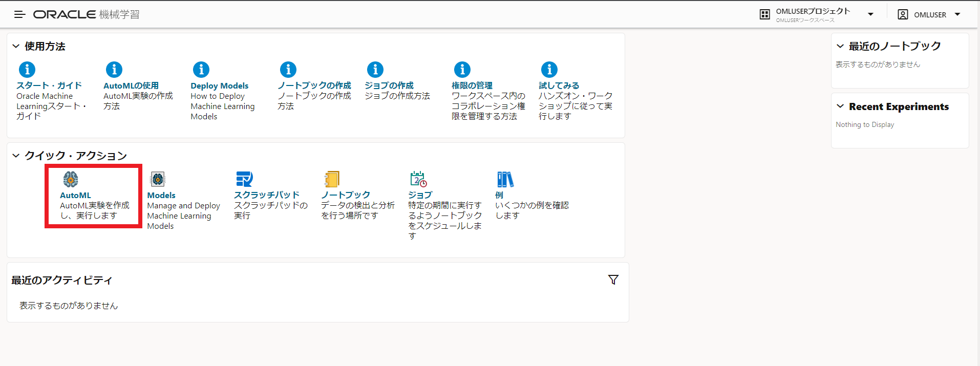
Task: Open the ジョブ quick action link
Action: 420,195
